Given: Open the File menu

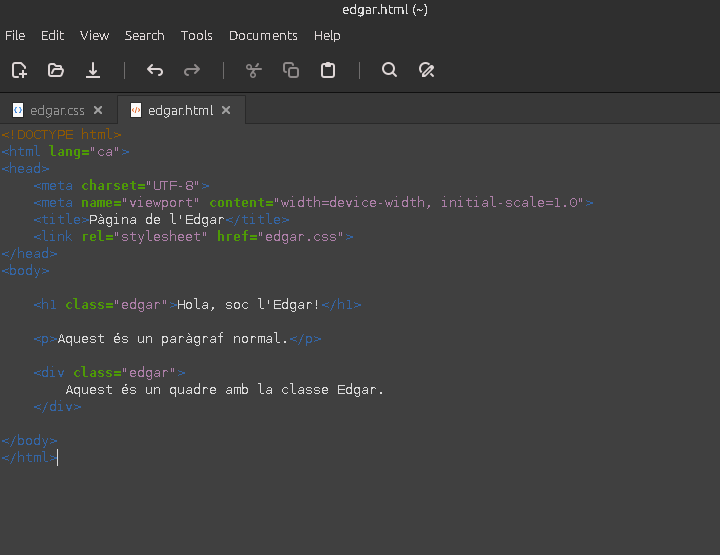Looking at the screenshot, I should [15, 35].
